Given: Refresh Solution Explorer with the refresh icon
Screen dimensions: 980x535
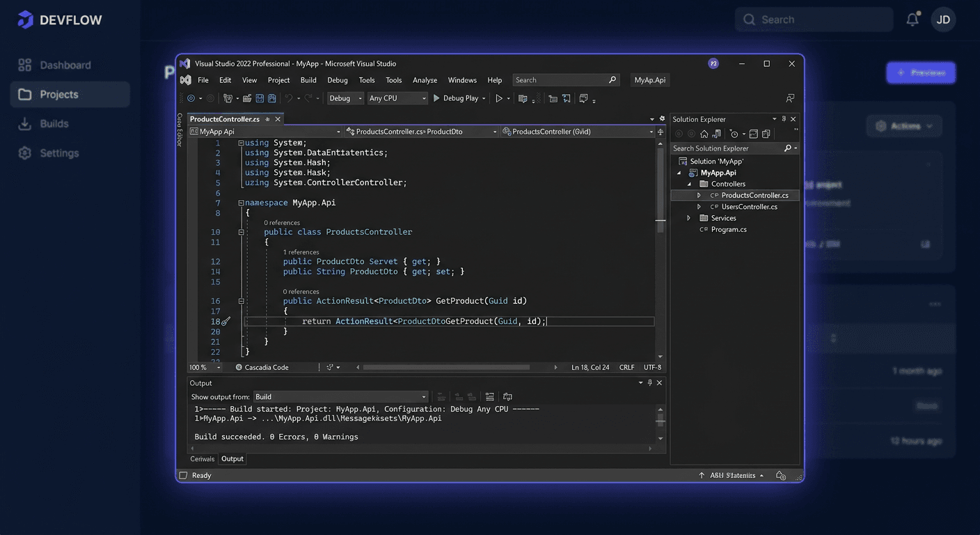Looking at the screenshot, I should point(717,134).
